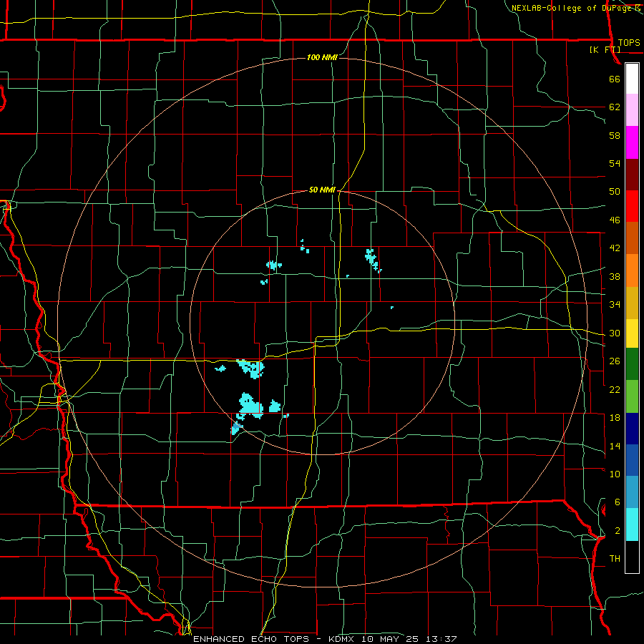
Task: Click legend value 50 beside color bar
Action: point(615,192)
